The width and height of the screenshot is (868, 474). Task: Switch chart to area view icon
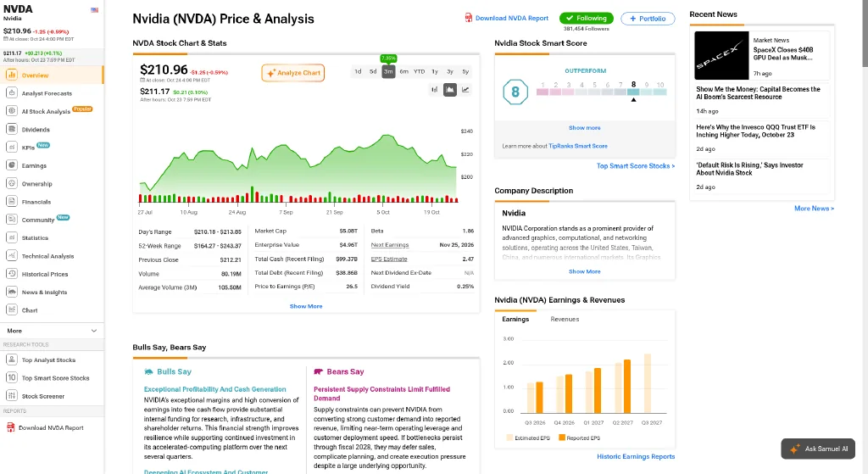point(450,90)
